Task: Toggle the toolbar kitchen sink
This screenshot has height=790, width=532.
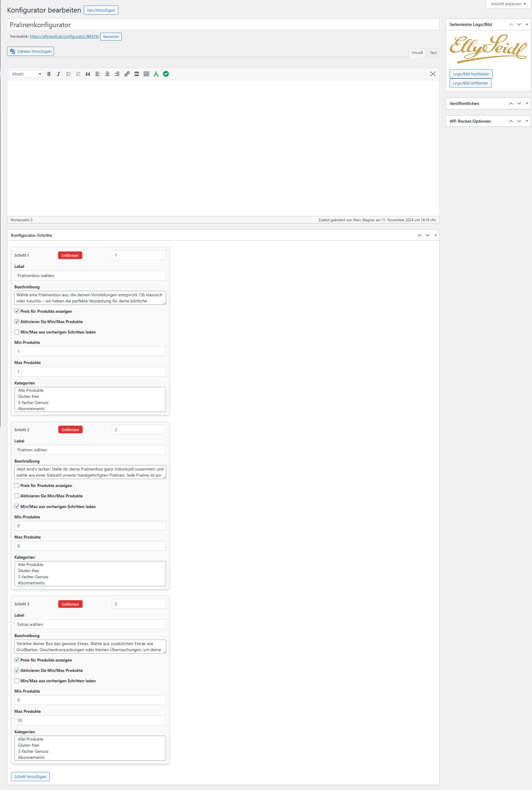Action: coord(146,74)
